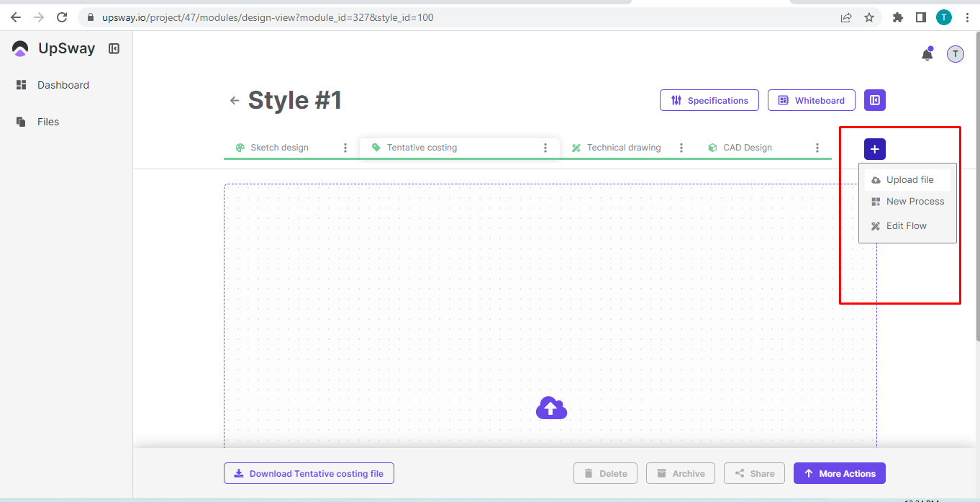The width and height of the screenshot is (980, 502).
Task: Click the blue plus button
Action: 874,149
